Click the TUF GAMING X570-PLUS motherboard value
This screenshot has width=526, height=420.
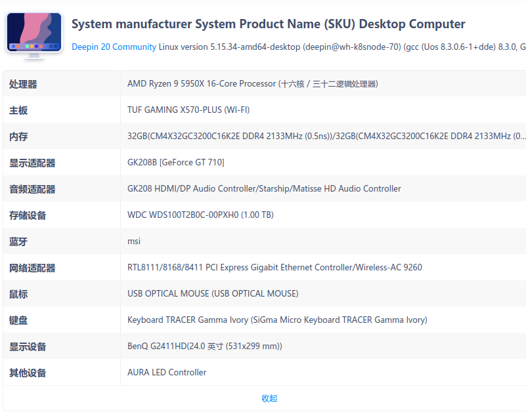[x=188, y=110]
